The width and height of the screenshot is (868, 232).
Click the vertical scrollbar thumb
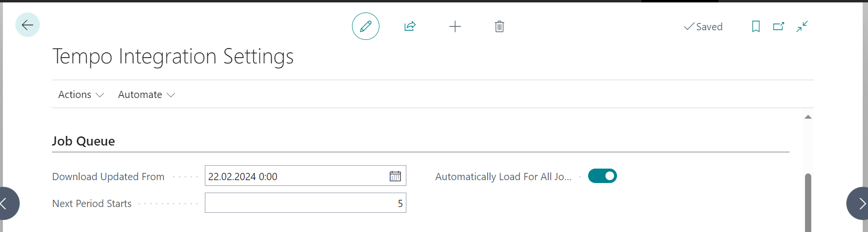[808, 202]
